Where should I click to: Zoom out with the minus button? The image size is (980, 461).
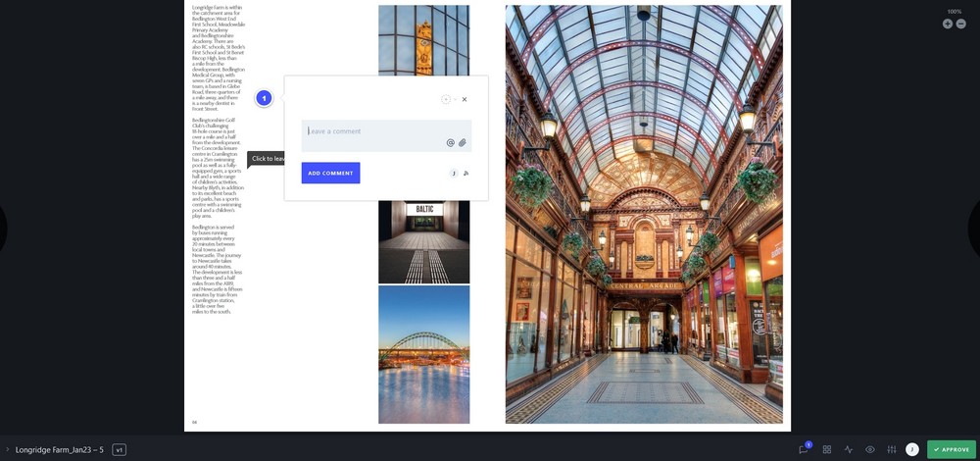(960, 24)
